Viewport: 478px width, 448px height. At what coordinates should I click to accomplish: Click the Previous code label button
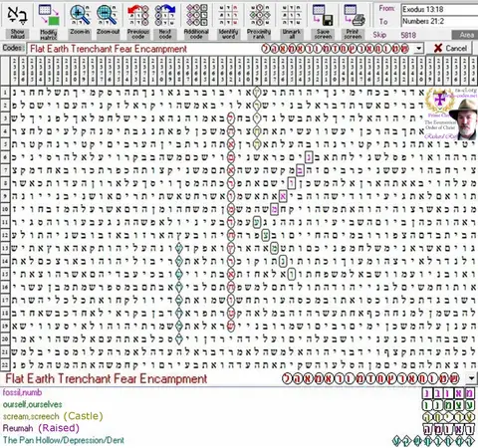(x=138, y=34)
